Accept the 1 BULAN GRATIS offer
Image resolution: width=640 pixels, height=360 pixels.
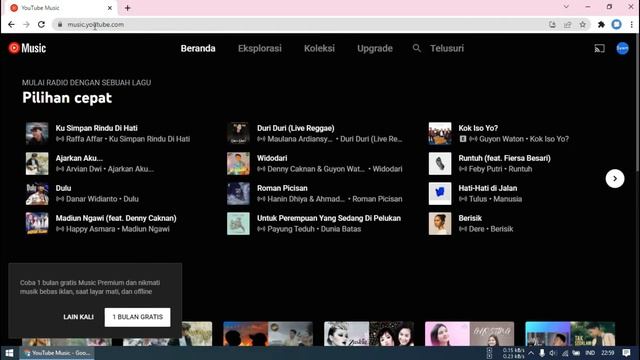[138, 317]
